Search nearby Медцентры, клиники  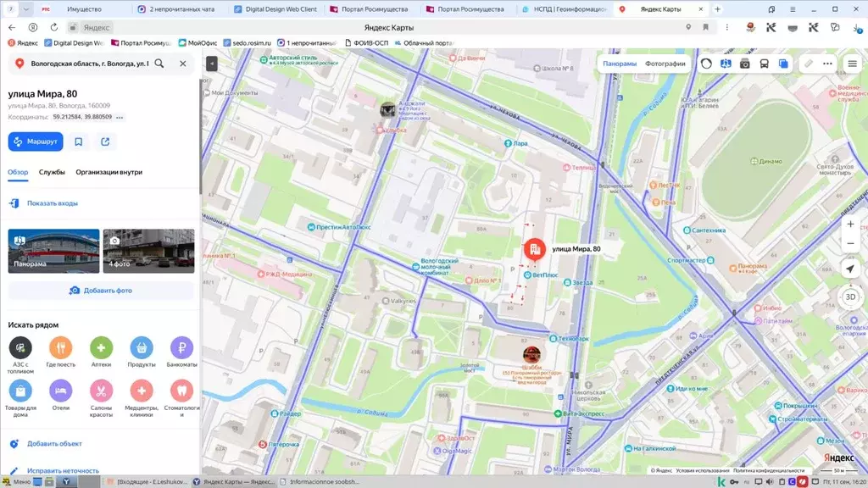coord(142,398)
